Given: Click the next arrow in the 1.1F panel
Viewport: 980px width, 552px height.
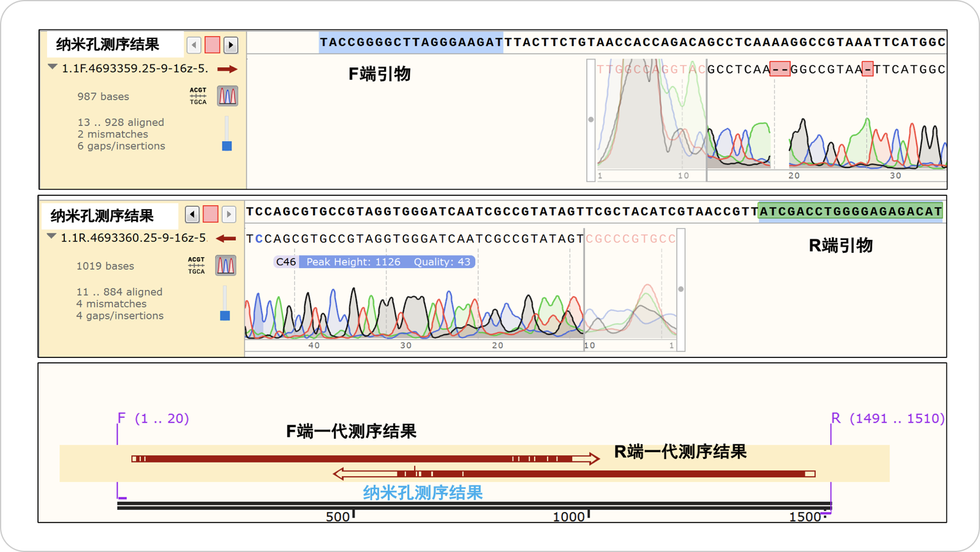Looking at the screenshot, I should point(231,45).
